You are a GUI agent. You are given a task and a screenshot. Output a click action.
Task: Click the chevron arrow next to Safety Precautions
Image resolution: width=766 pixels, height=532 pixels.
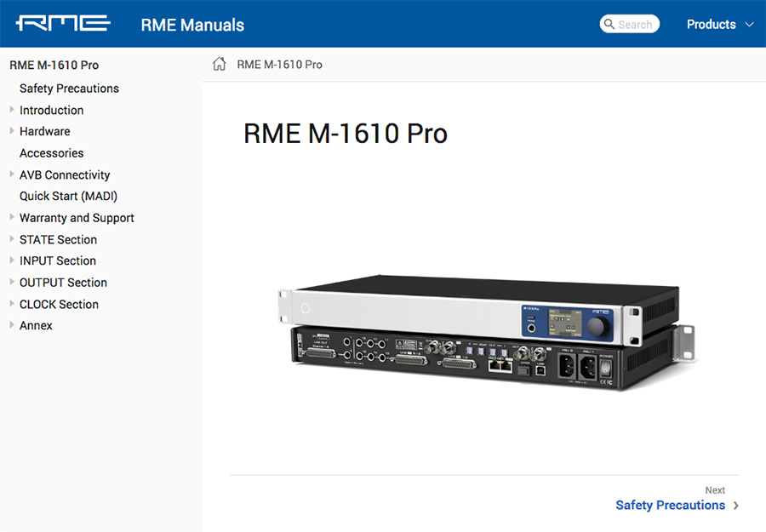pyautogui.click(x=735, y=506)
